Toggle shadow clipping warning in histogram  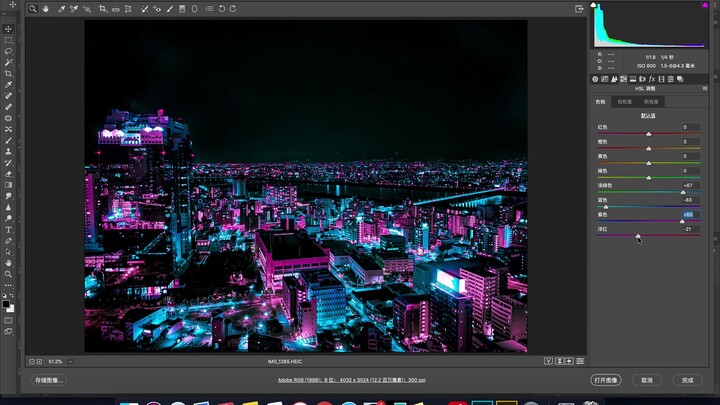tap(593, 5)
